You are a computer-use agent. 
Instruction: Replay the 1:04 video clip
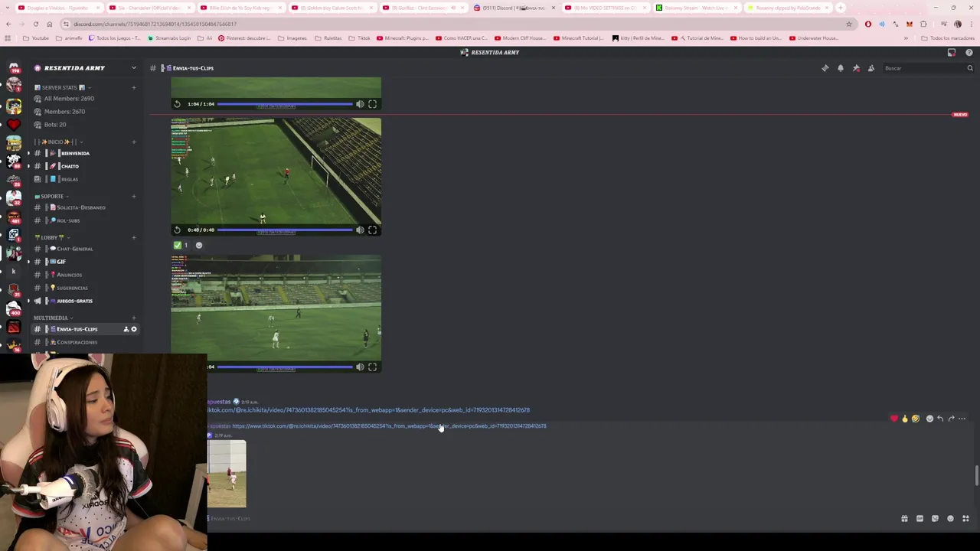click(178, 104)
